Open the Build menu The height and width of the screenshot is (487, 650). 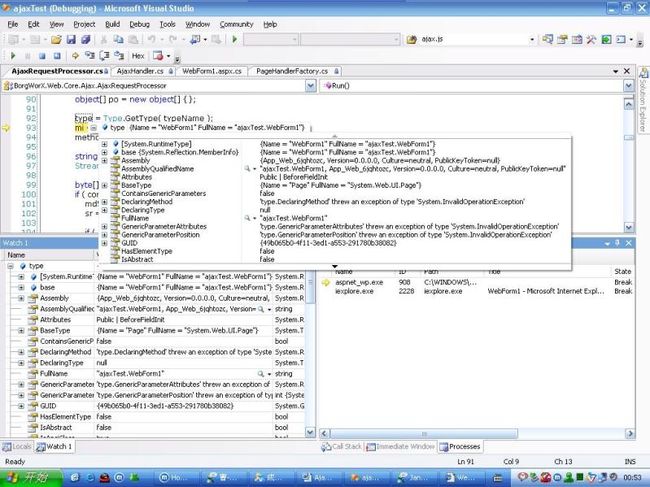pyautogui.click(x=112, y=24)
